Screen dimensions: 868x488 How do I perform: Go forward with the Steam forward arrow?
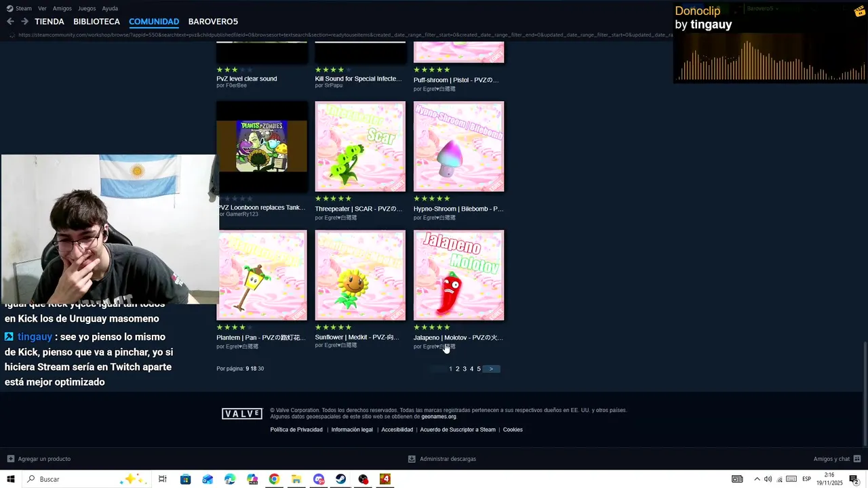click(24, 22)
